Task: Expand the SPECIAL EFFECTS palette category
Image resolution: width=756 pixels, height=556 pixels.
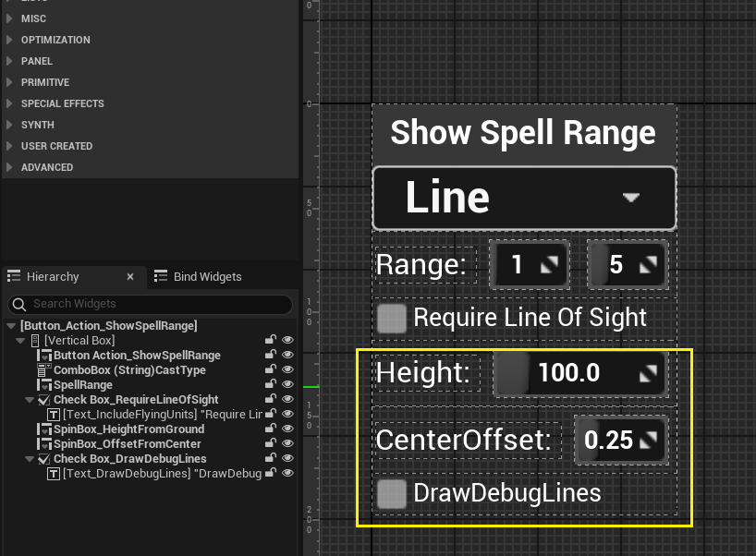Action: 9,103
